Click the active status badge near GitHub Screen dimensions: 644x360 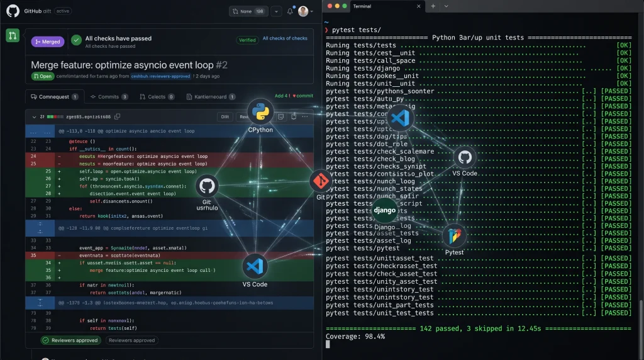(63, 11)
